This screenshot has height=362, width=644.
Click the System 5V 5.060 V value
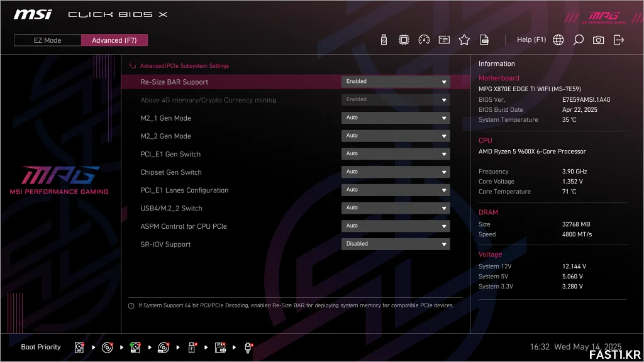tap(572, 277)
